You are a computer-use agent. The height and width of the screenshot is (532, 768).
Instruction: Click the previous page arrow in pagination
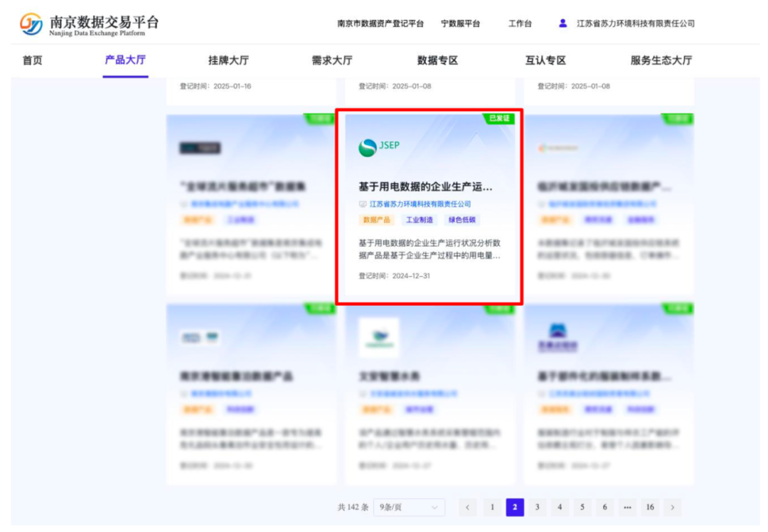467,507
